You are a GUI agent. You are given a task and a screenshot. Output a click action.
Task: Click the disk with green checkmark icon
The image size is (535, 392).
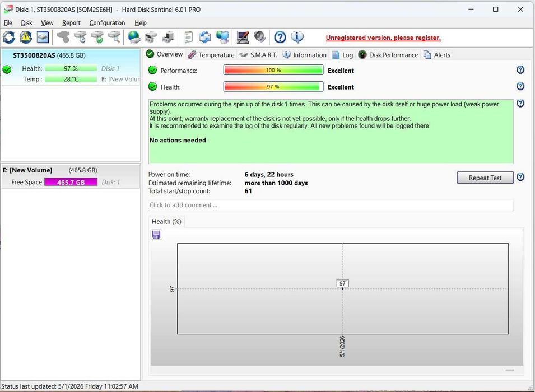(x=97, y=37)
